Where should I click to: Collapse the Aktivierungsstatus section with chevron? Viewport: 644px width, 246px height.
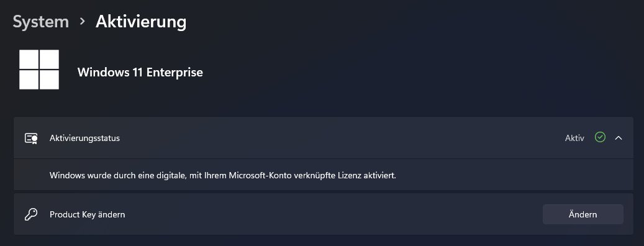pos(619,138)
